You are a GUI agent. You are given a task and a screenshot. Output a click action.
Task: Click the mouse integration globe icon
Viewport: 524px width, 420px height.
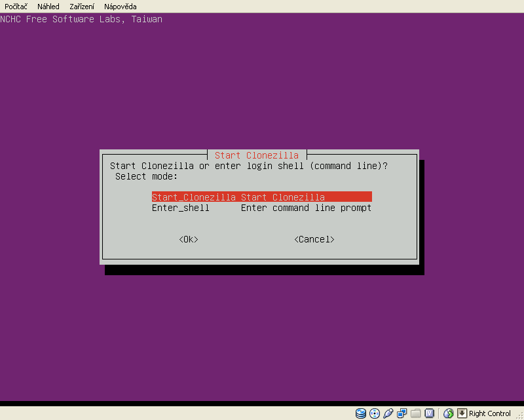tap(449, 413)
